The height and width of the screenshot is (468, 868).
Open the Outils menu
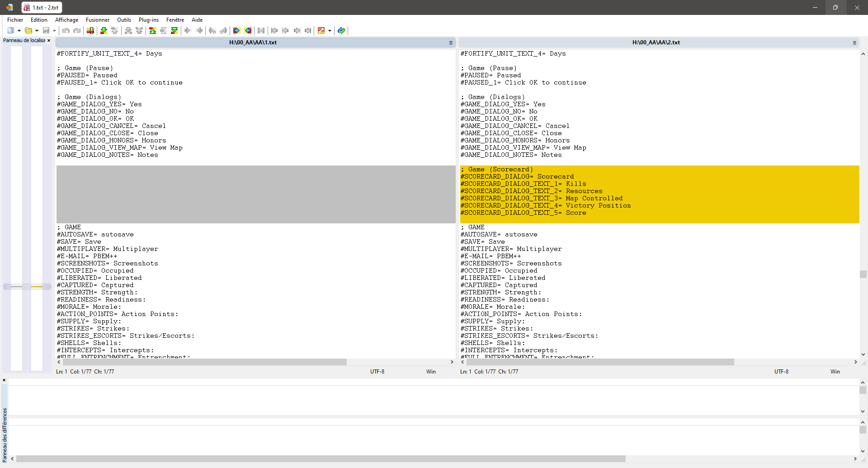(x=124, y=20)
